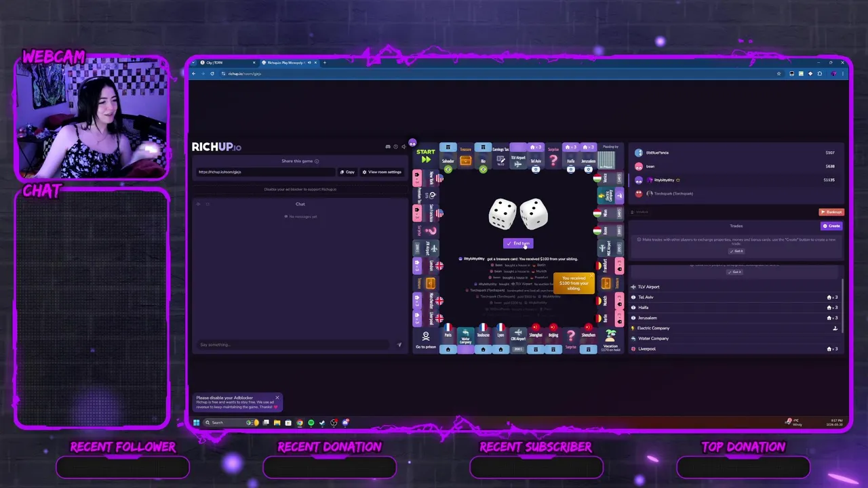Select the Haifa board tile
Screen dimensions: 868x488
tap(571, 156)
